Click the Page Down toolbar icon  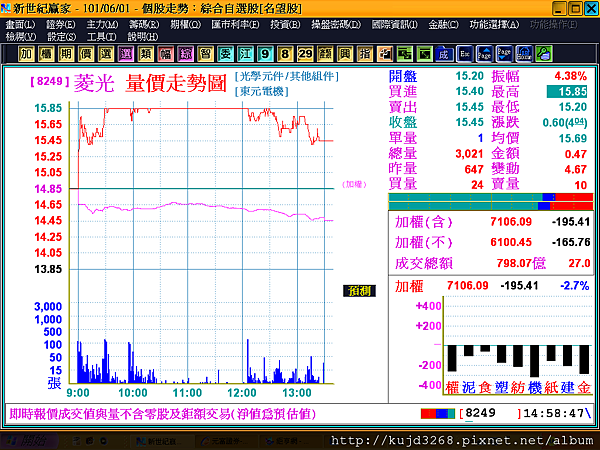(x=504, y=54)
